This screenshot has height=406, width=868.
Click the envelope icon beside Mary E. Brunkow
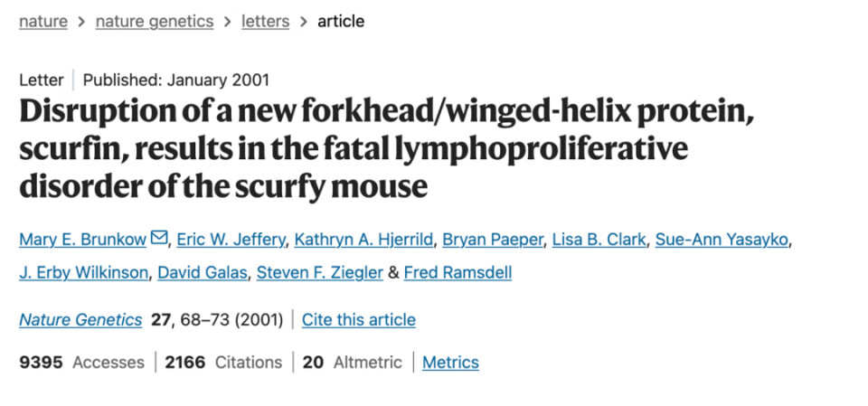[160, 239]
